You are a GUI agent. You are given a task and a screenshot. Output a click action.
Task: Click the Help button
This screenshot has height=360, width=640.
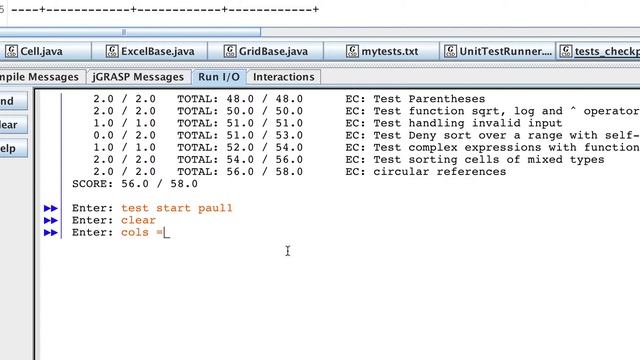pos(13,148)
